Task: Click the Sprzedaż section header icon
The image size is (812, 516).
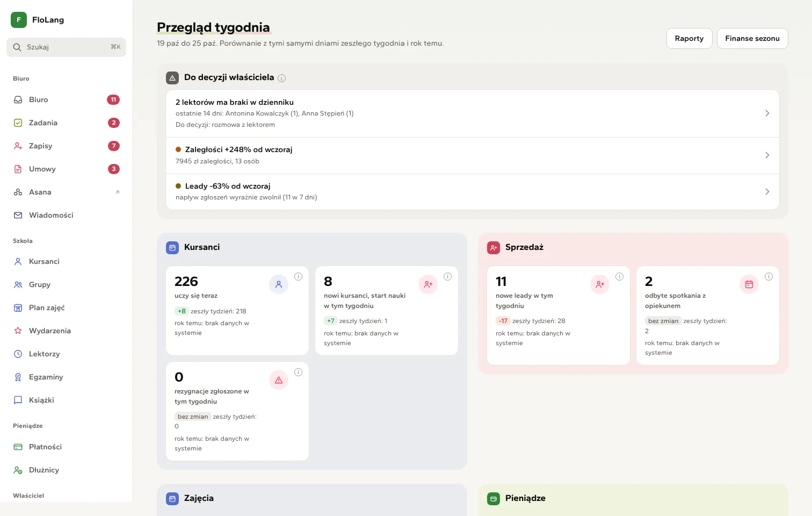Action: click(494, 248)
